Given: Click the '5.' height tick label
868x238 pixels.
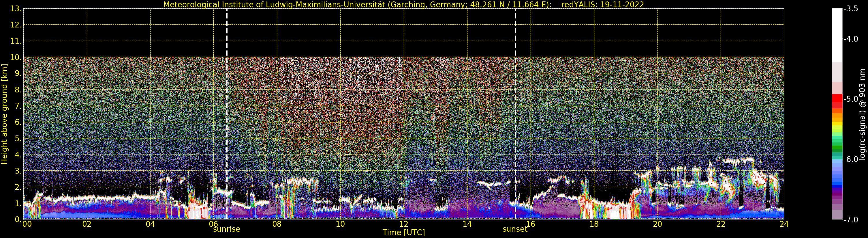Looking at the screenshot, I should click(18, 138).
